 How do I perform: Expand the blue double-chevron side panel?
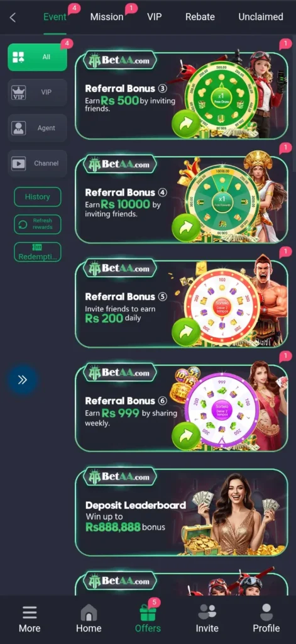pyautogui.click(x=23, y=380)
